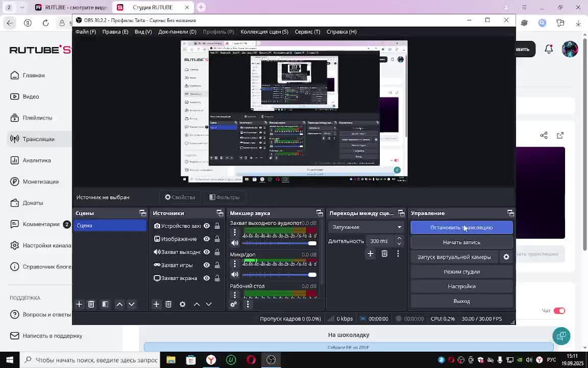Screen dimensions: 588x368
Task: Click Запуск виртуальной камеры button
Action: (x=454, y=257)
